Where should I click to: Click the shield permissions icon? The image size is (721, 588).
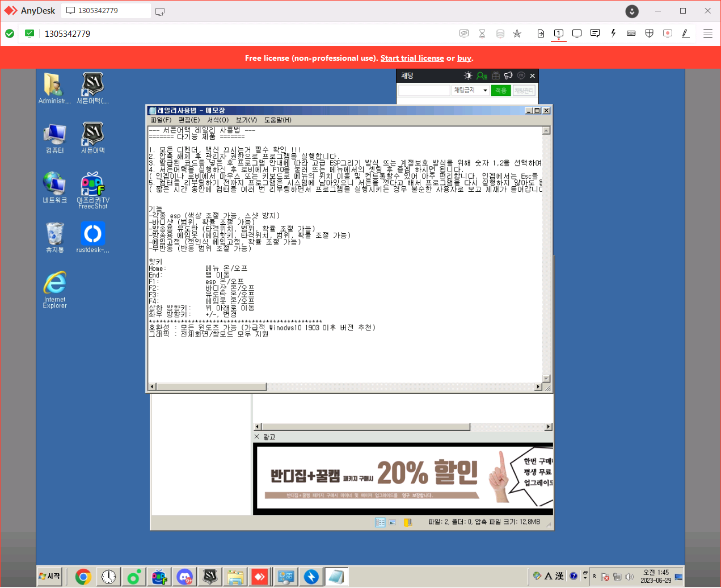tap(650, 33)
